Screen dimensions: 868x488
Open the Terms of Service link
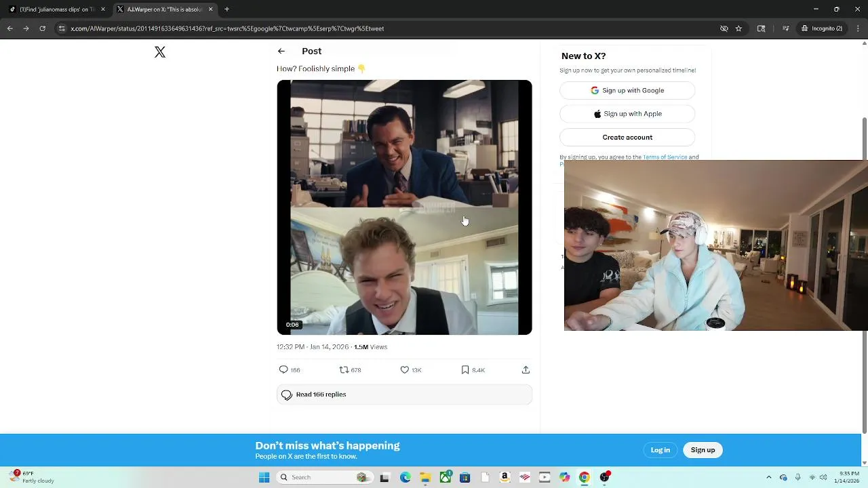tap(665, 157)
